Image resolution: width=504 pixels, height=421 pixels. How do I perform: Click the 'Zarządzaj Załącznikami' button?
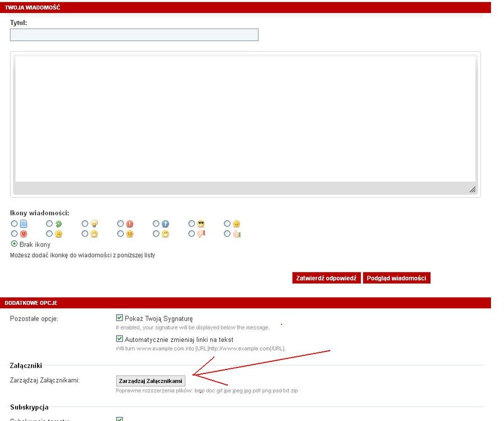[x=151, y=381]
